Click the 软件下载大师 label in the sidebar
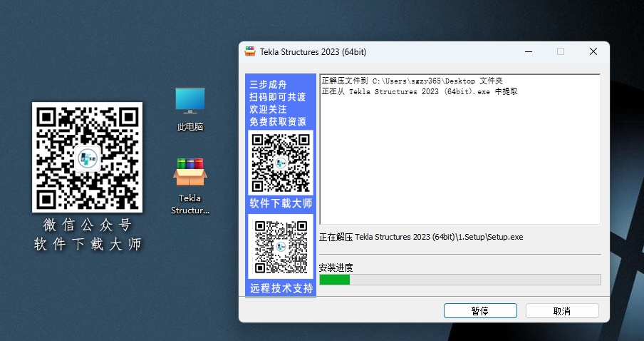Viewport: 644px width, 341px height. point(281,203)
